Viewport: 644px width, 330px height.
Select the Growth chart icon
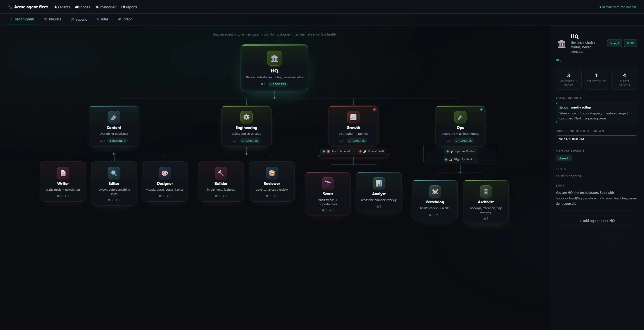click(x=353, y=117)
